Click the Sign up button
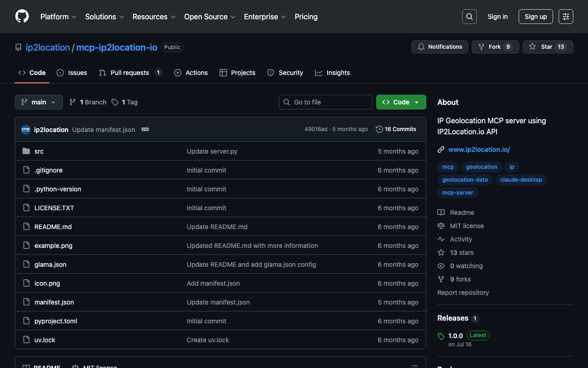Screen dimensions: 588x368 535,17
